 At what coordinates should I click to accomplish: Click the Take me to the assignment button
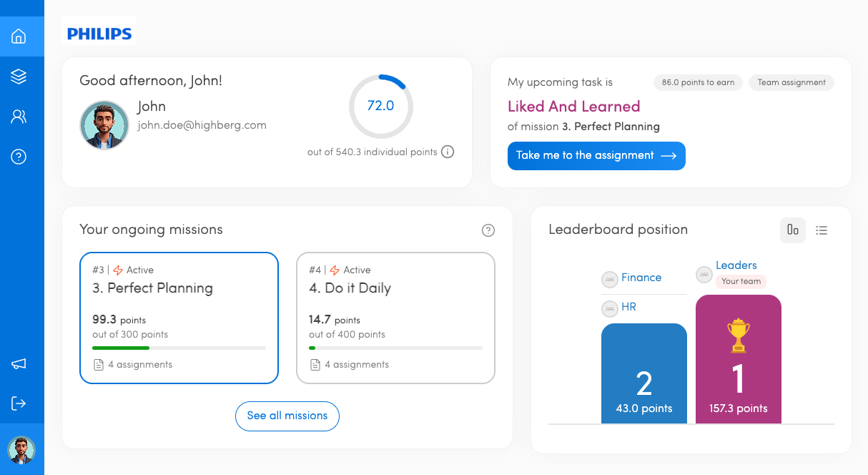pos(596,156)
